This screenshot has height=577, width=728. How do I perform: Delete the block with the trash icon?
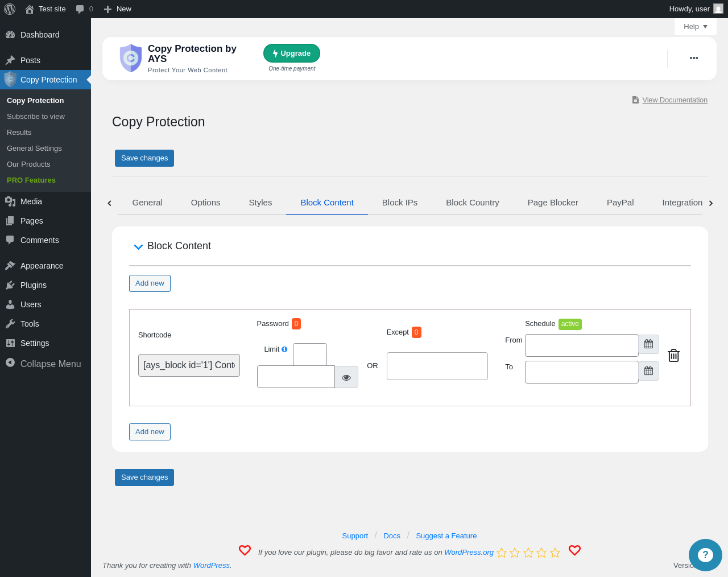click(x=673, y=356)
